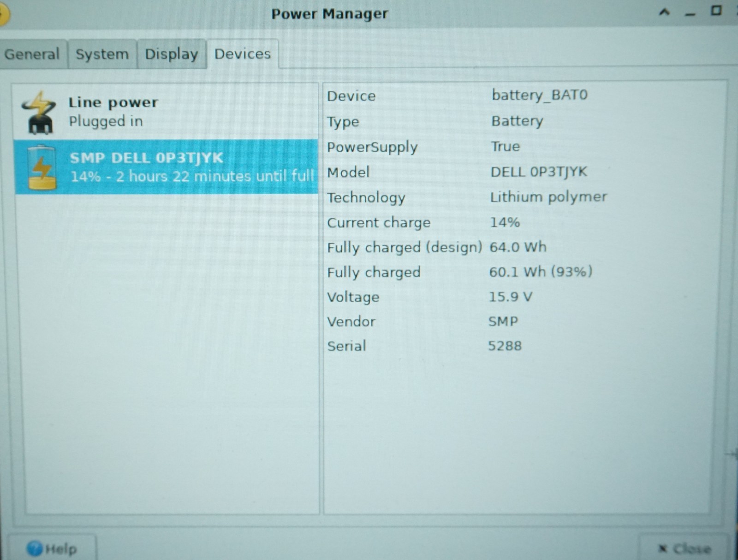Click the Serial label
Image resolution: width=738 pixels, height=560 pixels.
pos(346,346)
